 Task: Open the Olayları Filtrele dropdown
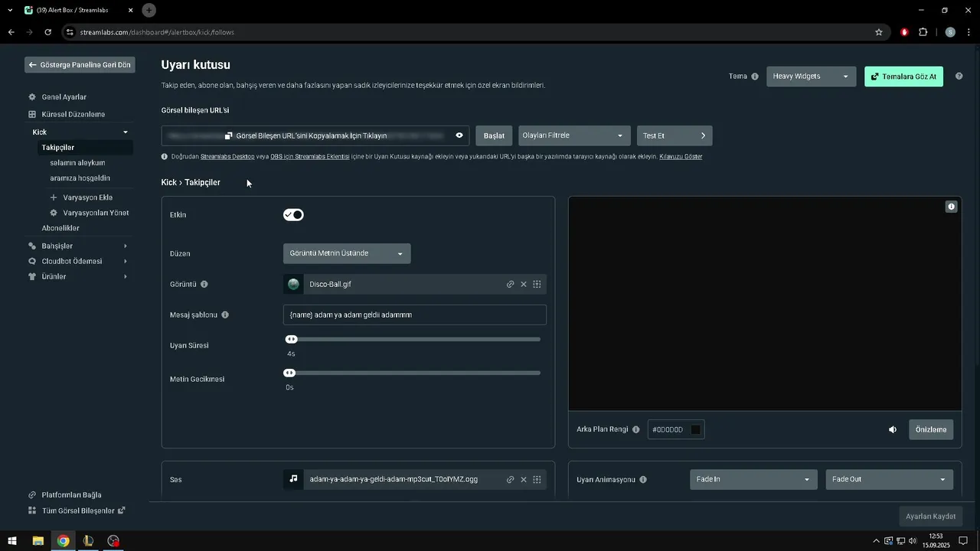[574, 135]
